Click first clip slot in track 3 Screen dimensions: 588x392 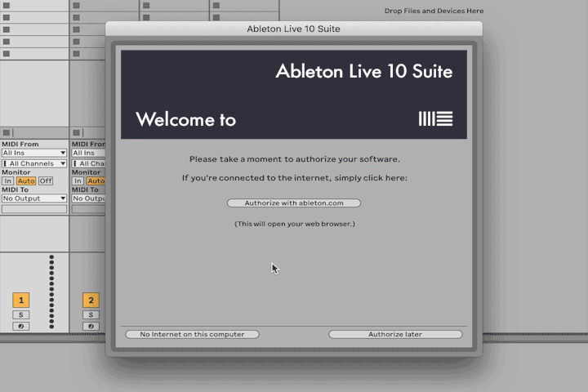point(174,6)
